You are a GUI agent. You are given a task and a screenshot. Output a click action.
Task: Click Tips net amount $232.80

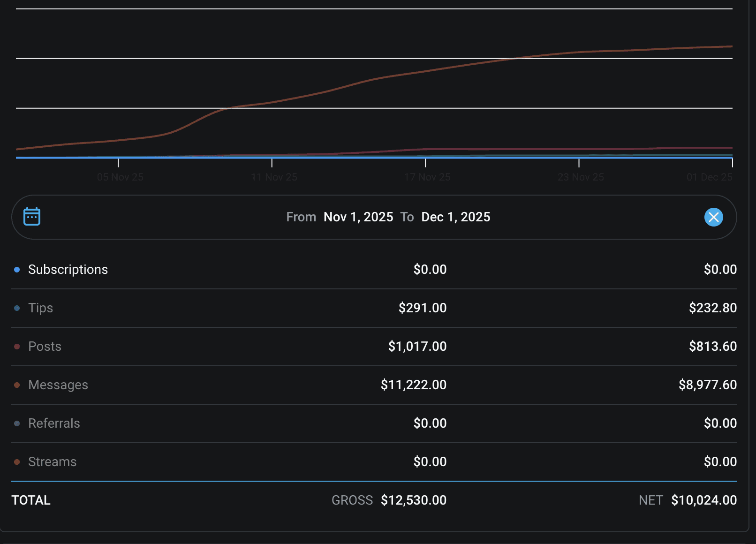pos(713,308)
